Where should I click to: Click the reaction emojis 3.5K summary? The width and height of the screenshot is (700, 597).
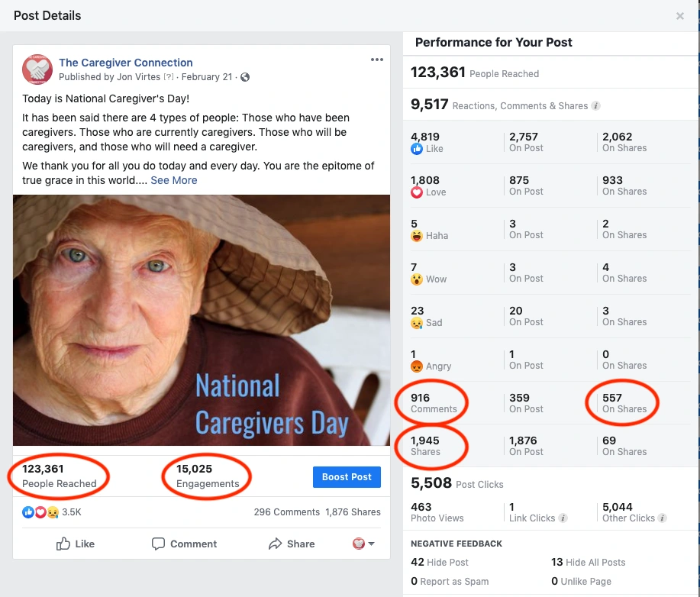click(x=50, y=512)
